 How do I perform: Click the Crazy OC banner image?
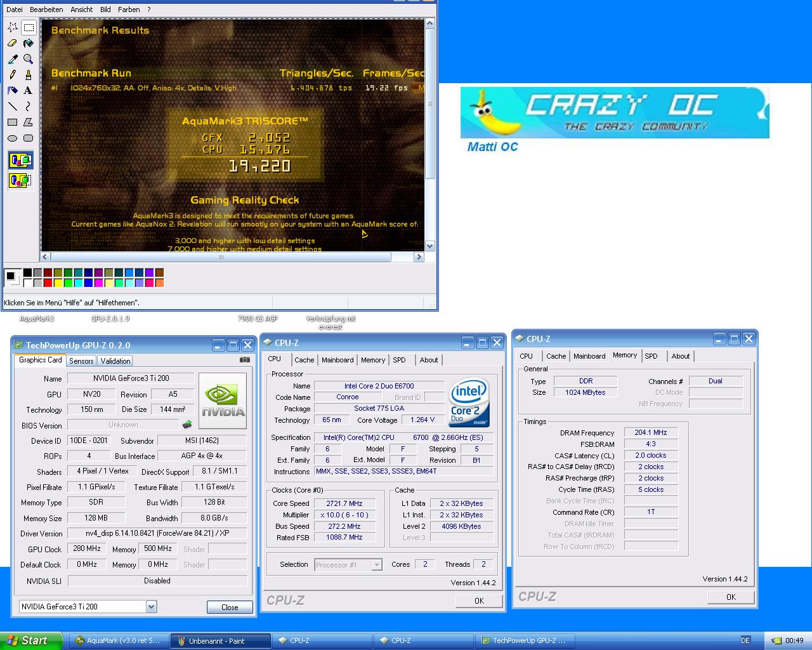pyautogui.click(x=615, y=113)
